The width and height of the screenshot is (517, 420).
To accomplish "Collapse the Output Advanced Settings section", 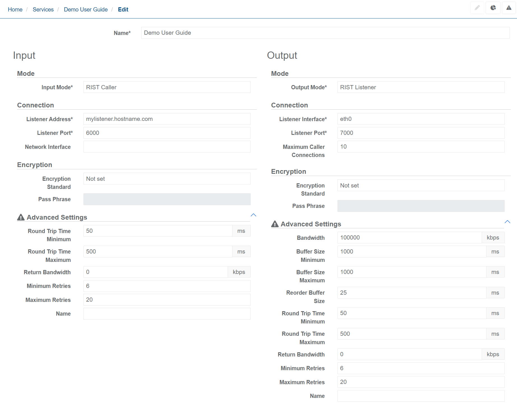I will coord(507,222).
